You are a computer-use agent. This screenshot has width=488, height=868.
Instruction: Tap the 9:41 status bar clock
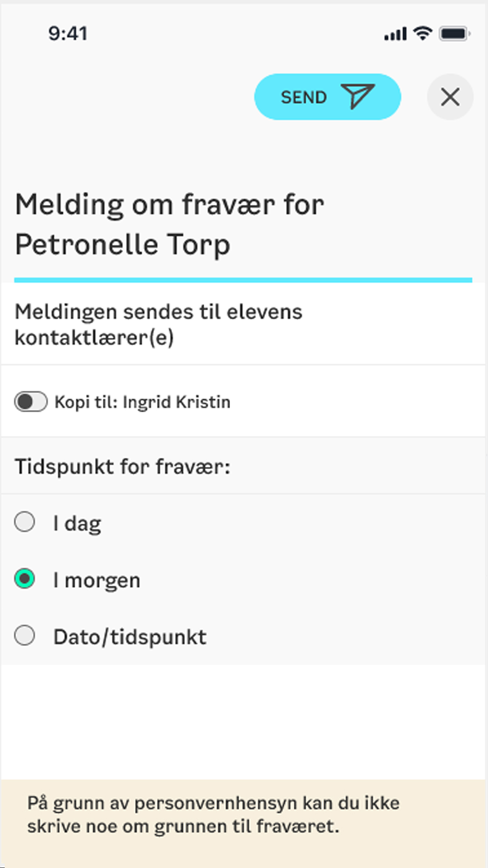tap(68, 34)
